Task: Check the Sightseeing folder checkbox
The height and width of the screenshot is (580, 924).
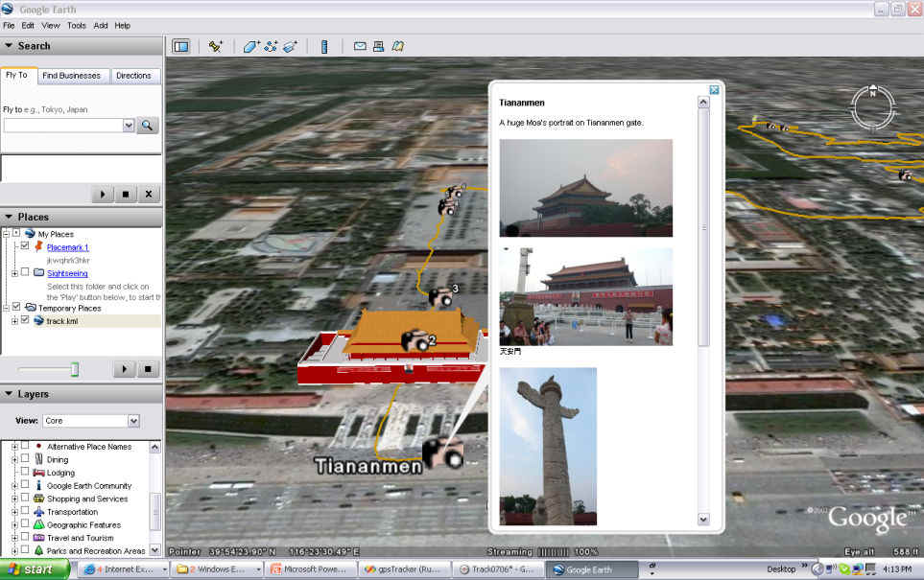Action: pyautogui.click(x=25, y=272)
